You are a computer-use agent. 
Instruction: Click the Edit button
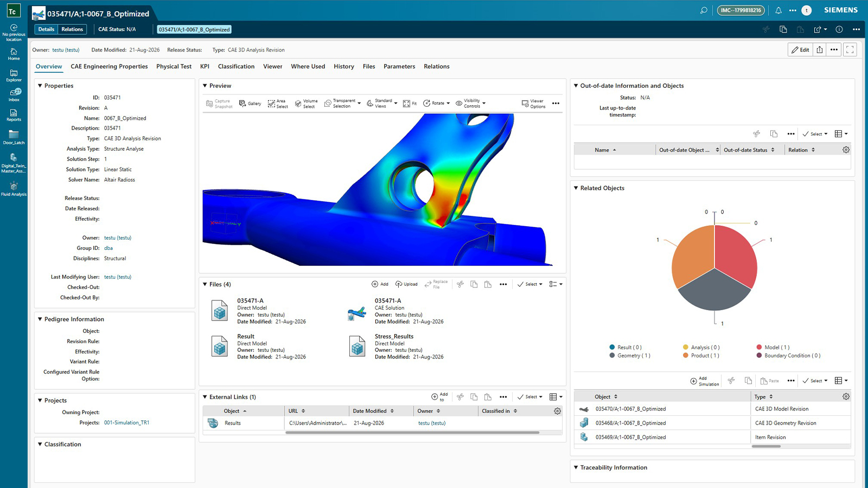pyautogui.click(x=800, y=50)
